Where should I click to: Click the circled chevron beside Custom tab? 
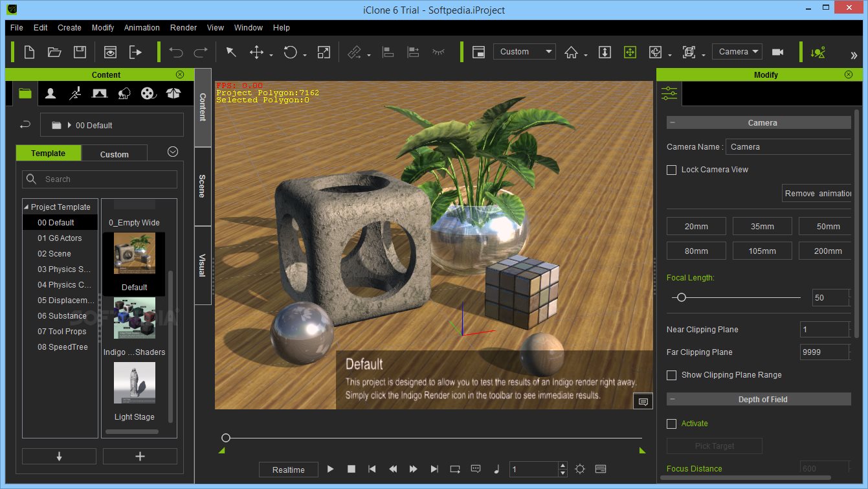pos(173,152)
